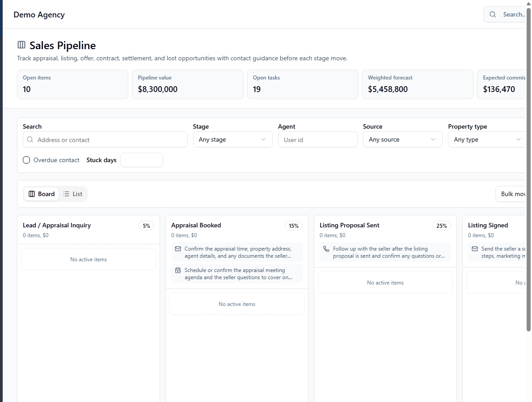Click the calendar icon on the Schedule or confirm appraisal meeting task
This screenshot has height=402, width=532.
point(178,270)
